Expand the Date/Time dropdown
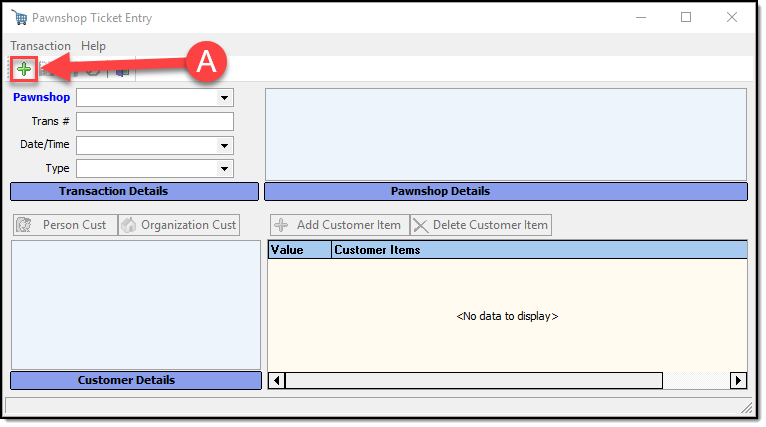The image size is (766, 427). pyautogui.click(x=225, y=145)
